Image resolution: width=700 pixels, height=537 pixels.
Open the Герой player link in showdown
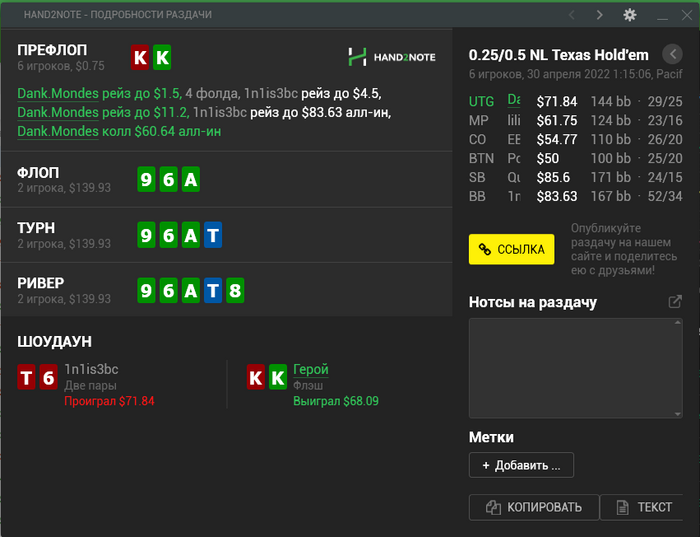310,369
